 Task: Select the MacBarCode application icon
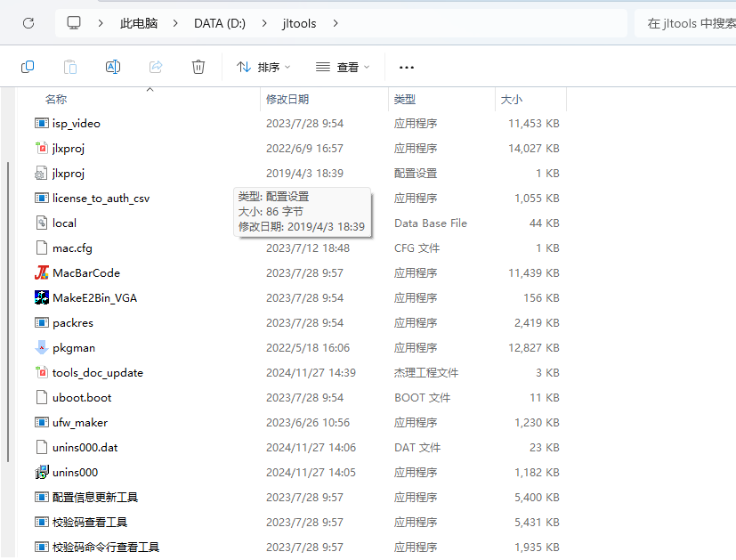42,272
